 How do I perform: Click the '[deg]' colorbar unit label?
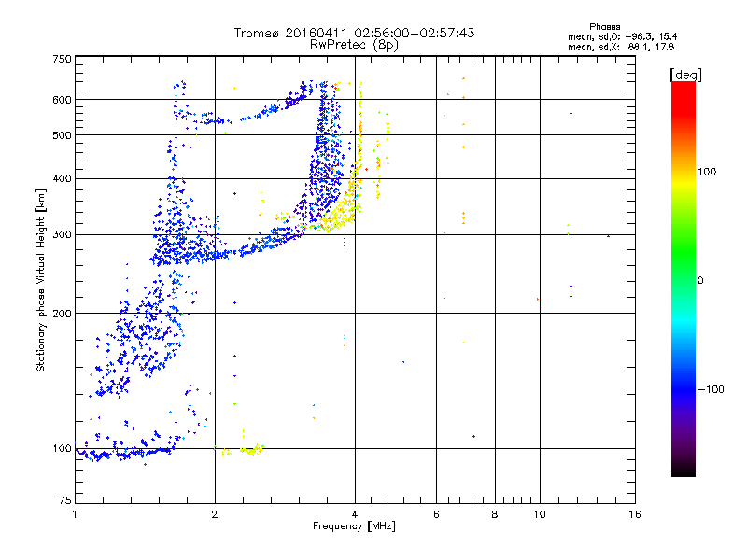[685, 75]
